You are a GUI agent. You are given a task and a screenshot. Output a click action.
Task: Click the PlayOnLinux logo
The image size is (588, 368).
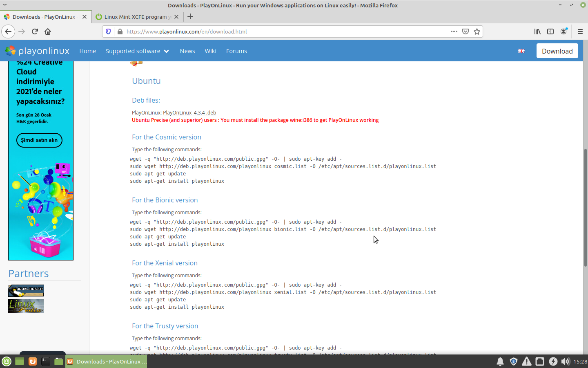(37, 51)
